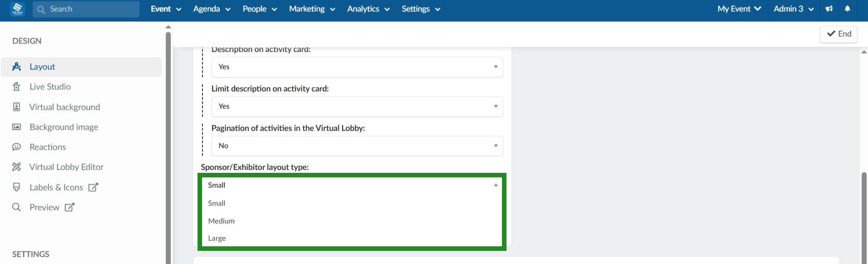The height and width of the screenshot is (264, 868).
Task: Focus the Search input field
Action: coord(86,9)
